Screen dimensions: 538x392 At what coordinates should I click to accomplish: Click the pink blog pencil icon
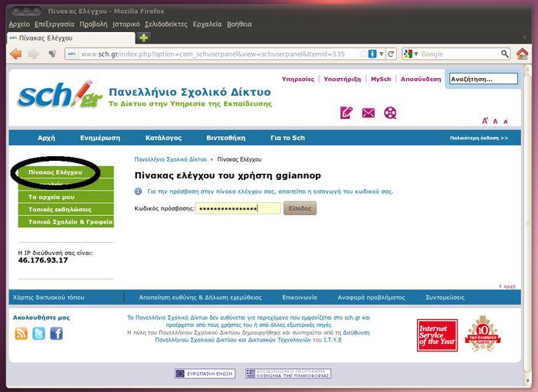346,113
